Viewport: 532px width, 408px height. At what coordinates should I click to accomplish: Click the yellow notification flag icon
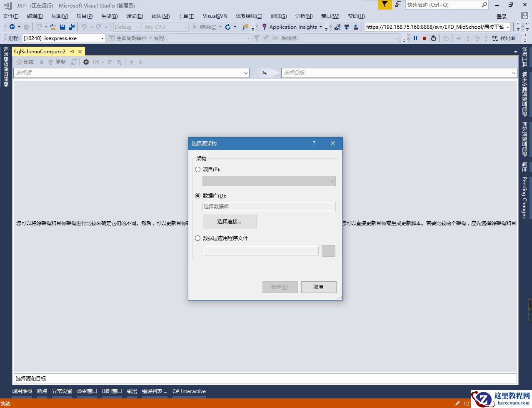tap(385, 5)
